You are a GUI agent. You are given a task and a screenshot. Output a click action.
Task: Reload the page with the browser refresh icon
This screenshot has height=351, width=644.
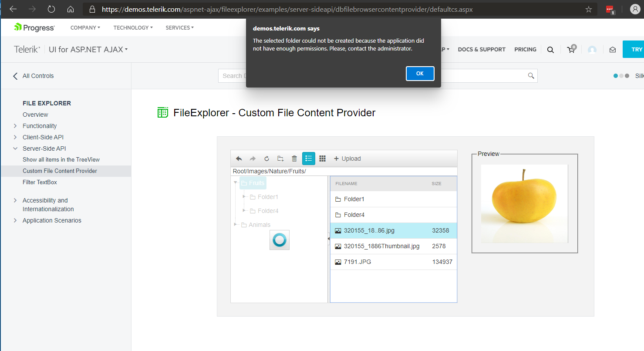point(51,9)
